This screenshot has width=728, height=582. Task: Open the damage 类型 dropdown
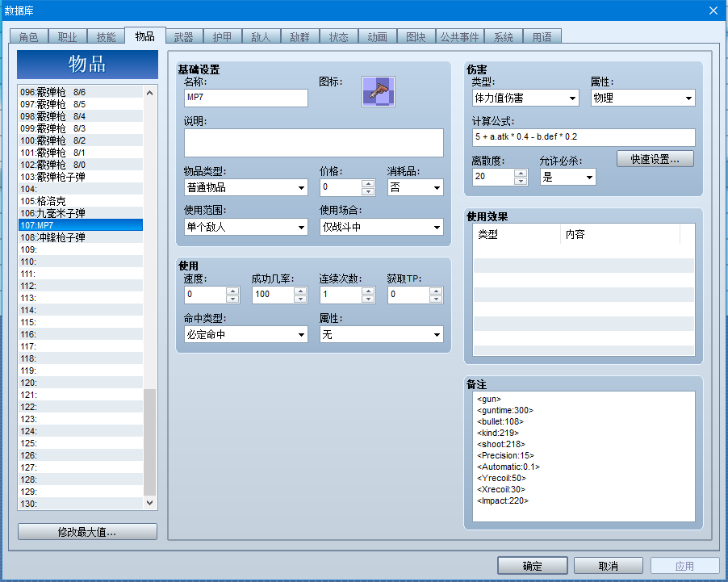[x=525, y=98]
